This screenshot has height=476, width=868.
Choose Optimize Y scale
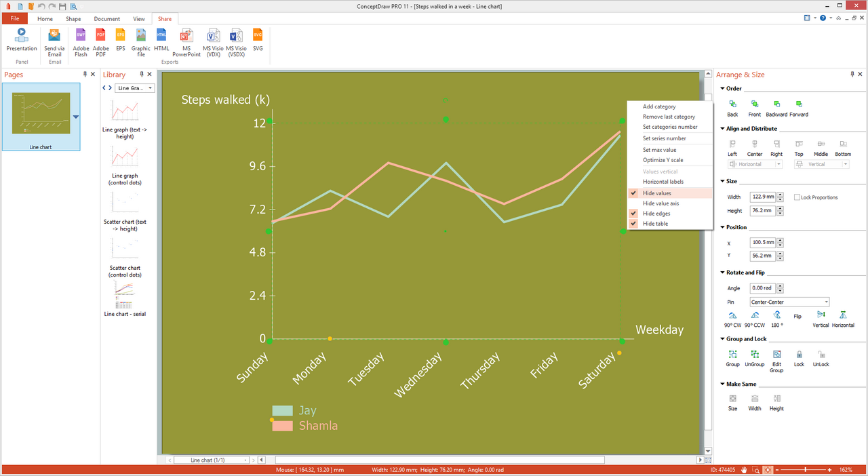pos(670,160)
